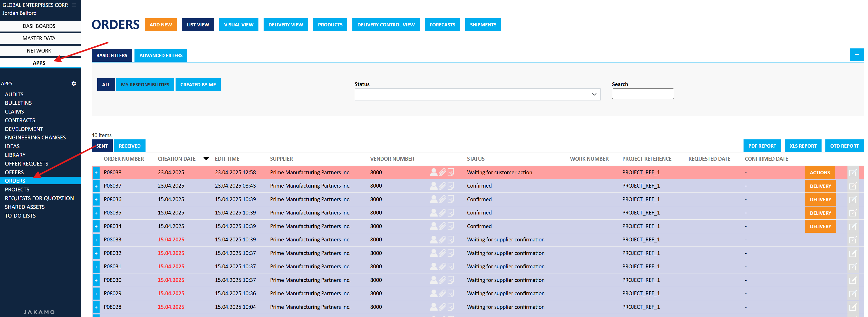Open the hamburger menu beside the company name
The width and height of the screenshot is (868, 317).
74,5
